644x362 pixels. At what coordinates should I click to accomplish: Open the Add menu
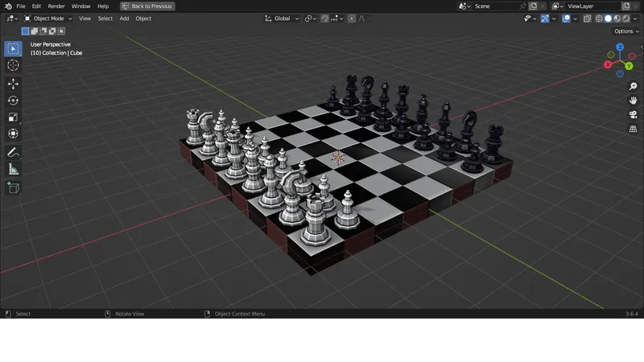tap(124, 19)
